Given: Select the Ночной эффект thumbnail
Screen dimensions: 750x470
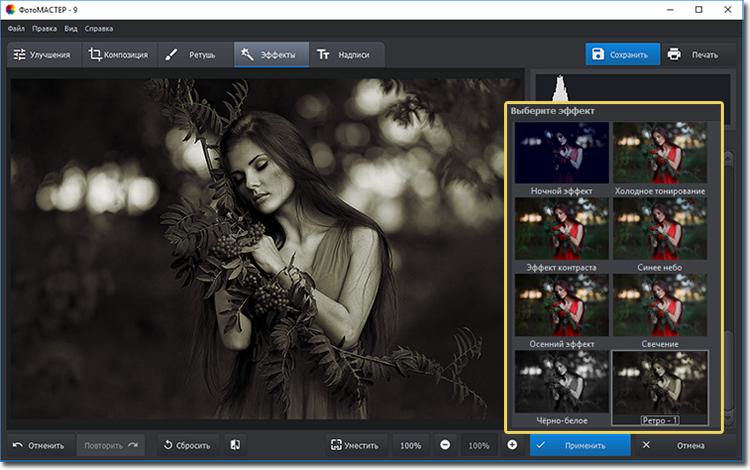Looking at the screenshot, I should (560, 153).
